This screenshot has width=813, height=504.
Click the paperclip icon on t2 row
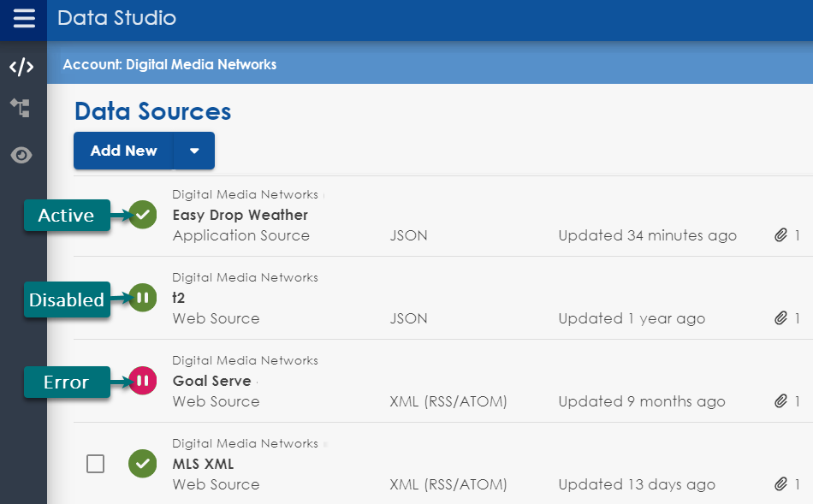[x=780, y=318]
